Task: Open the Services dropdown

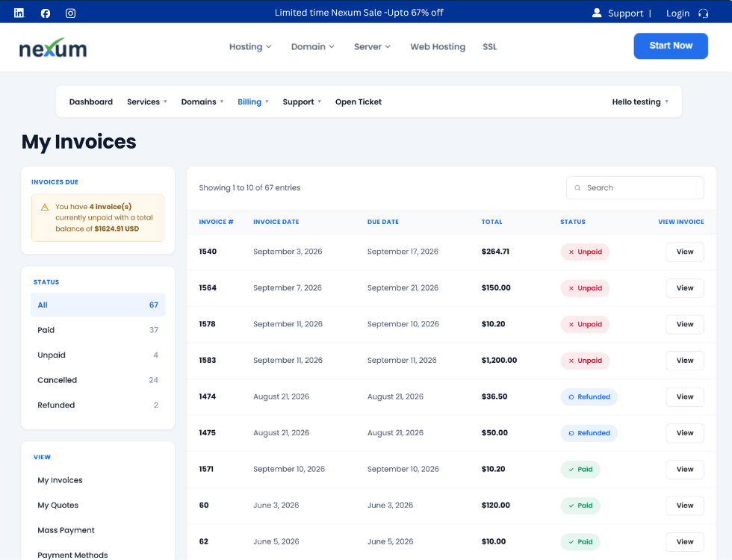Action: click(147, 102)
